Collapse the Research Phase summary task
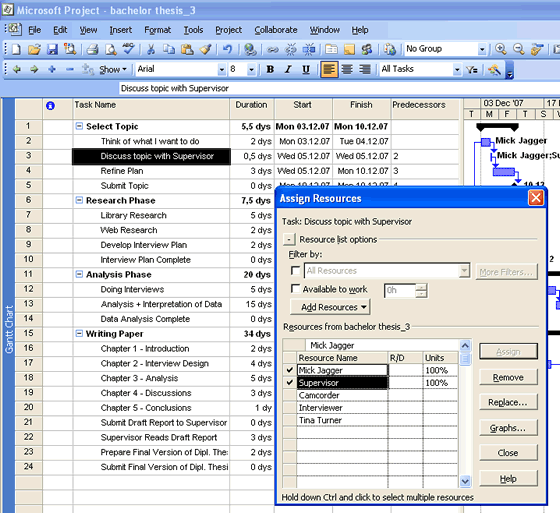560x513 pixels. click(x=79, y=200)
